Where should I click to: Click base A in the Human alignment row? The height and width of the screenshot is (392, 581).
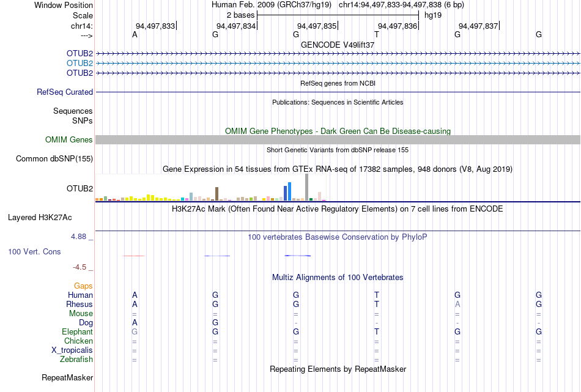click(135, 295)
